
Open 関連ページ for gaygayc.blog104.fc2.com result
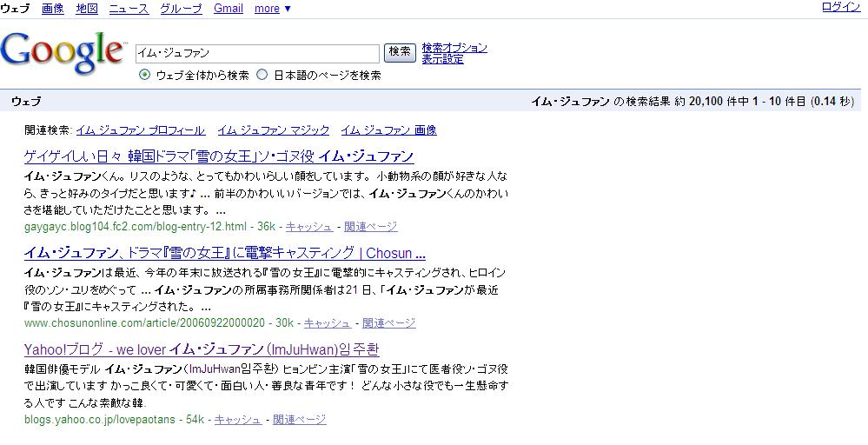click(371, 226)
